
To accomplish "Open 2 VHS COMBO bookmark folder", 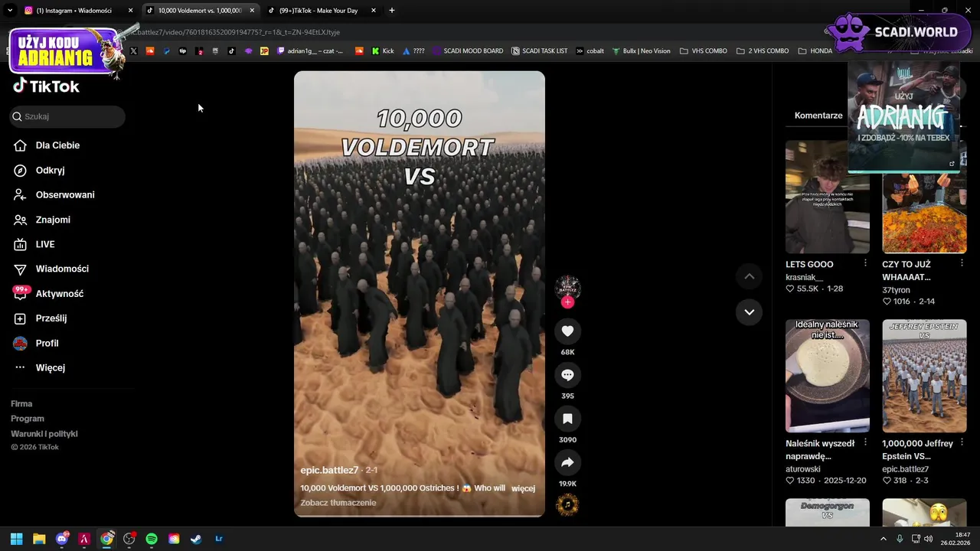I will [x=763, y=51].
